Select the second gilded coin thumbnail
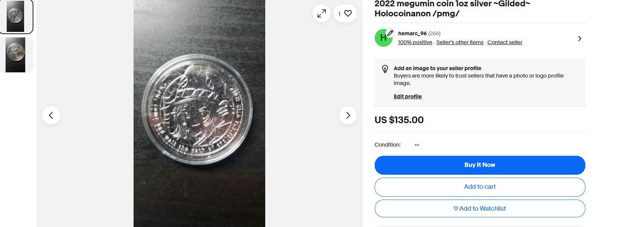Image resolution: width=644 pixels, height=227 pixels. pos(16,55)
